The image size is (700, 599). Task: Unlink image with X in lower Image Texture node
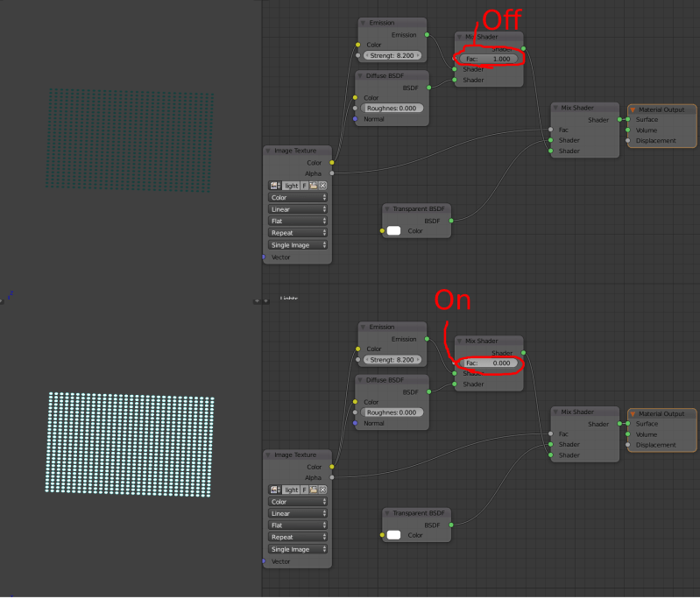click(322, 490)
